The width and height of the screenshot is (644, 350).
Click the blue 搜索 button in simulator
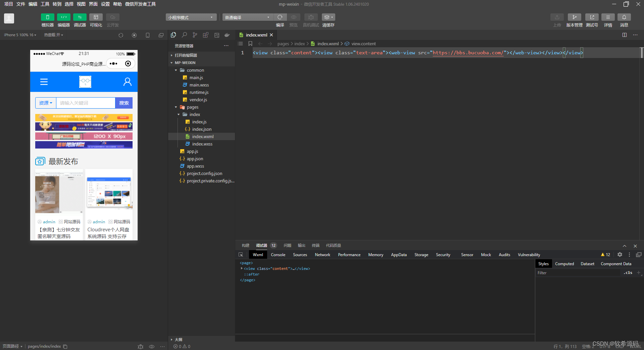(124, 103)
